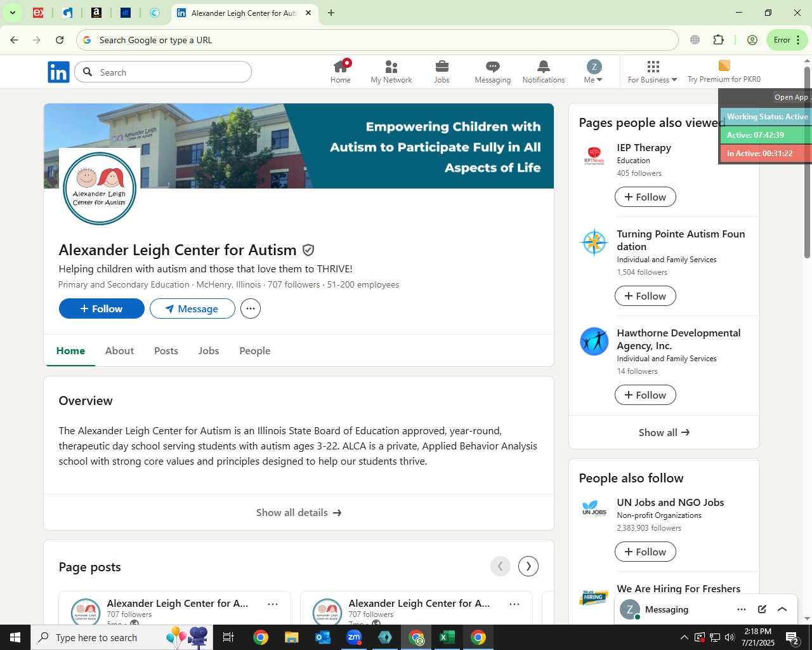Switch to the About tab

(x=119, y=350)
